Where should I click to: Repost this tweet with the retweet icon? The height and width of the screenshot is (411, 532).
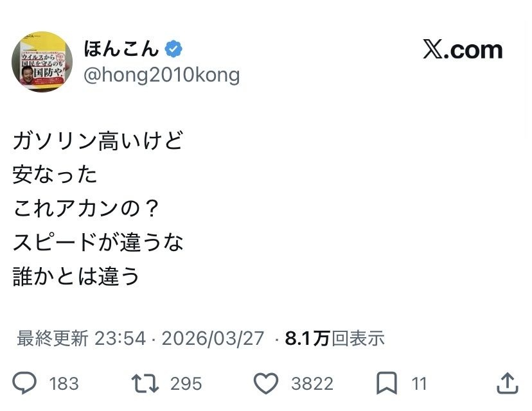[x=144, y=383]
